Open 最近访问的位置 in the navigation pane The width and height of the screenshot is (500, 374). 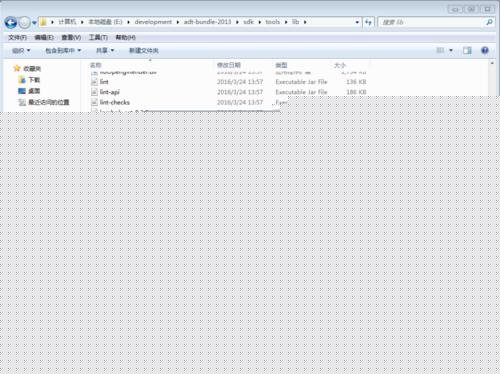coord(49,102)
